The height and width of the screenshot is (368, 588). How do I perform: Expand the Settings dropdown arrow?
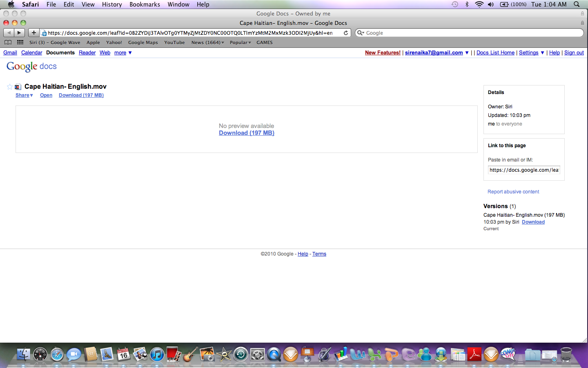click(x=542, y=53)
